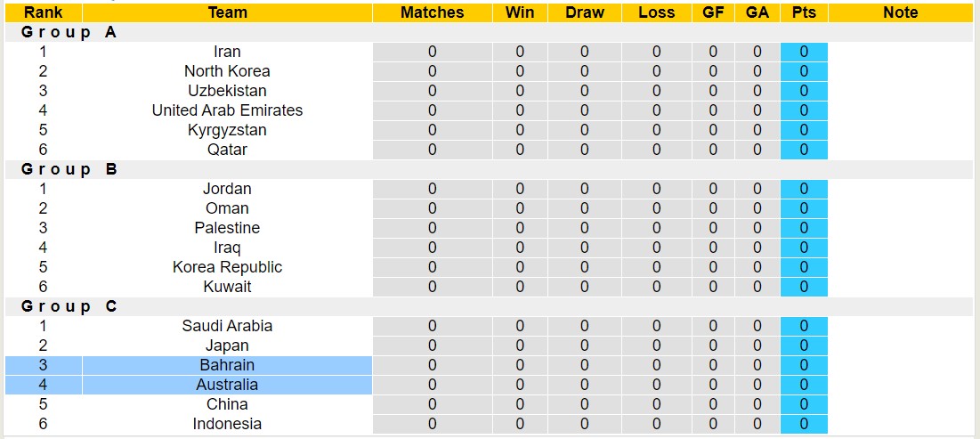Open the North Korea team link

click(227, 71)
